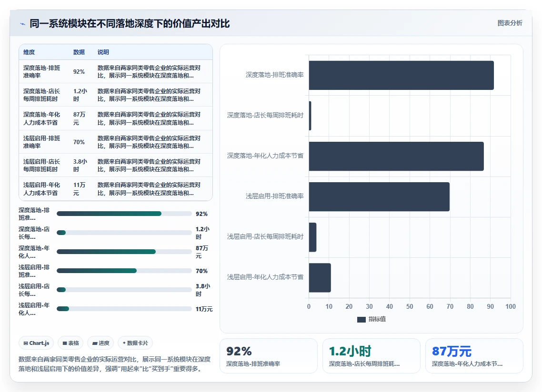Click the chart bar for 深度落地-店长每周排班耗时
The image size is (542, 392).
(310, 116)
